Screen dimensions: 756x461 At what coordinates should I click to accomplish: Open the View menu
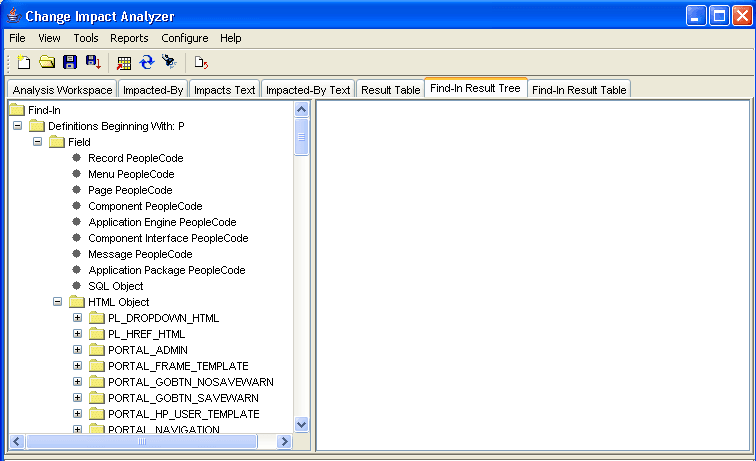(x=49, y=38)
